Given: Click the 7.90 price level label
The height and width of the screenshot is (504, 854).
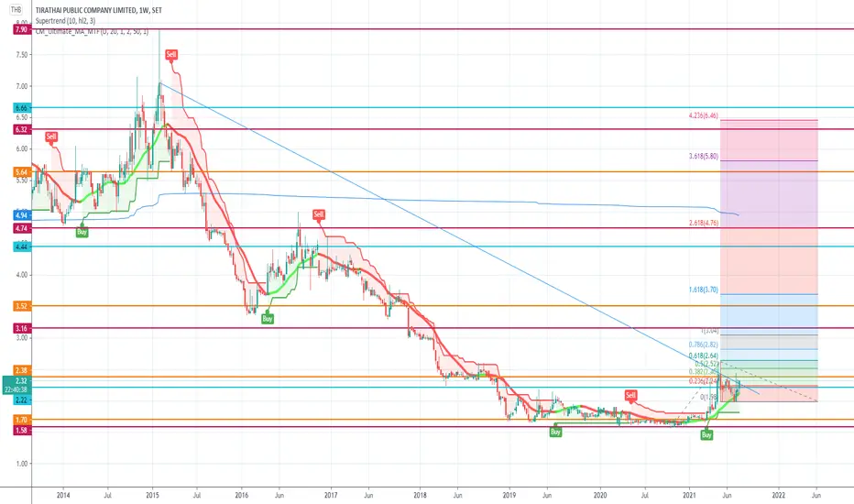Looking at the screenshot, I should point(21,29).
